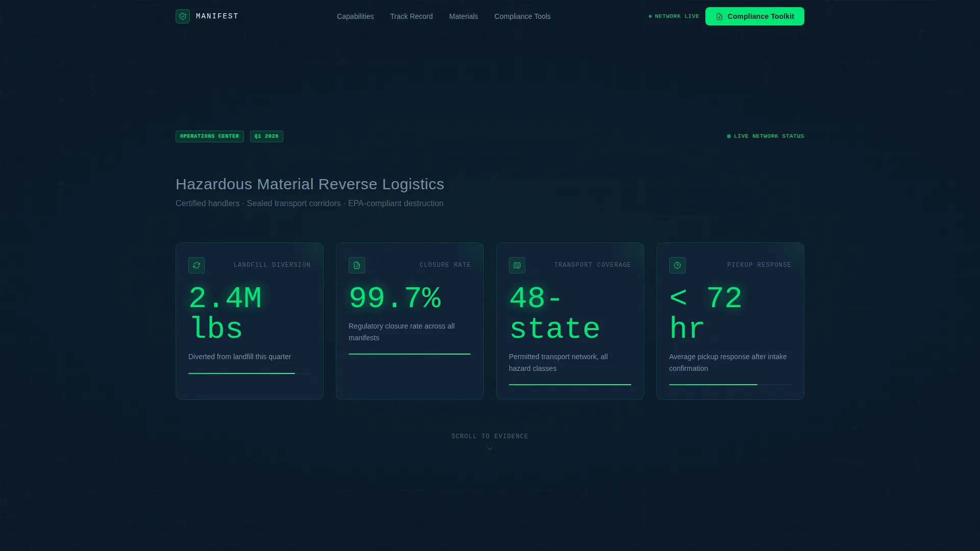
Task: Click the document icon in Compliance Toolkit button
Action: (x=719, y=17)
